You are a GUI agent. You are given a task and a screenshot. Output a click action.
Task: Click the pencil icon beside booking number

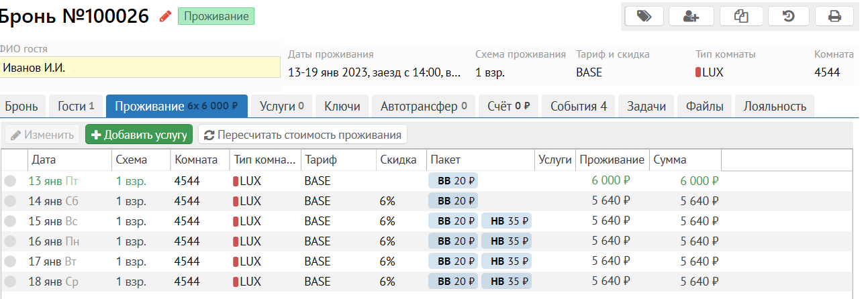pyautogui.click(x=165, y=17)
